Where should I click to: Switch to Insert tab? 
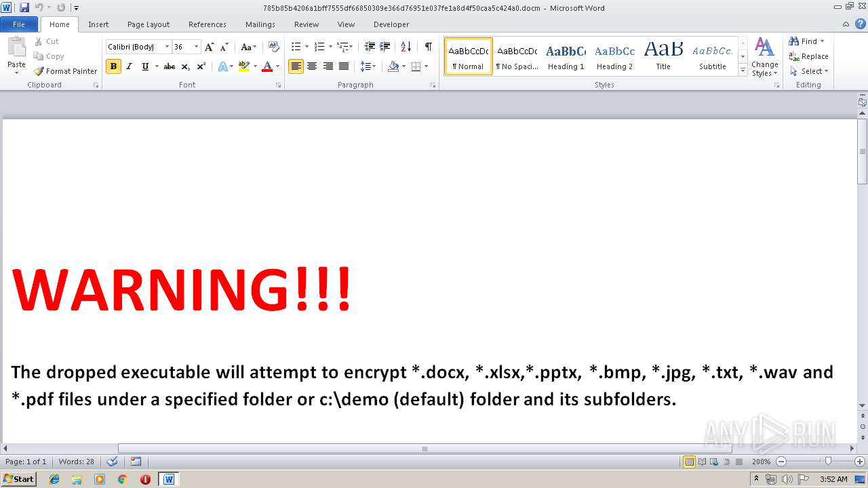click(x=98, y=24)
